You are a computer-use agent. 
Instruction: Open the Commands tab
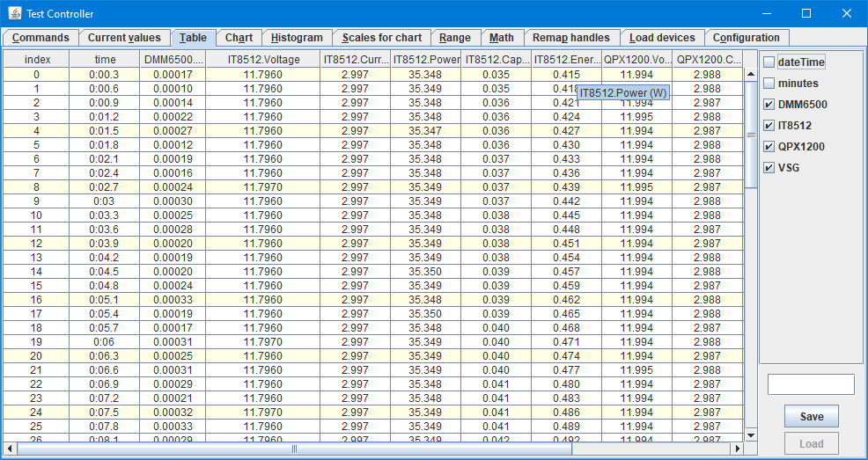pyautogui.click(x=40, y=38)
